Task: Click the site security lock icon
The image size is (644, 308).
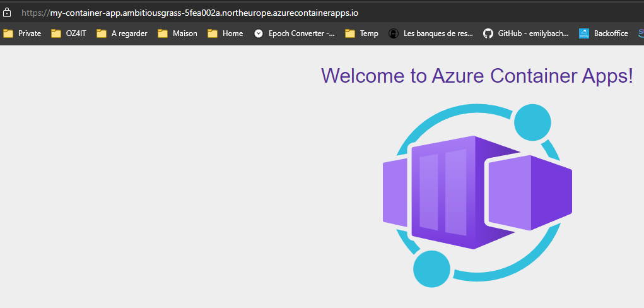Action: point(7,13)
